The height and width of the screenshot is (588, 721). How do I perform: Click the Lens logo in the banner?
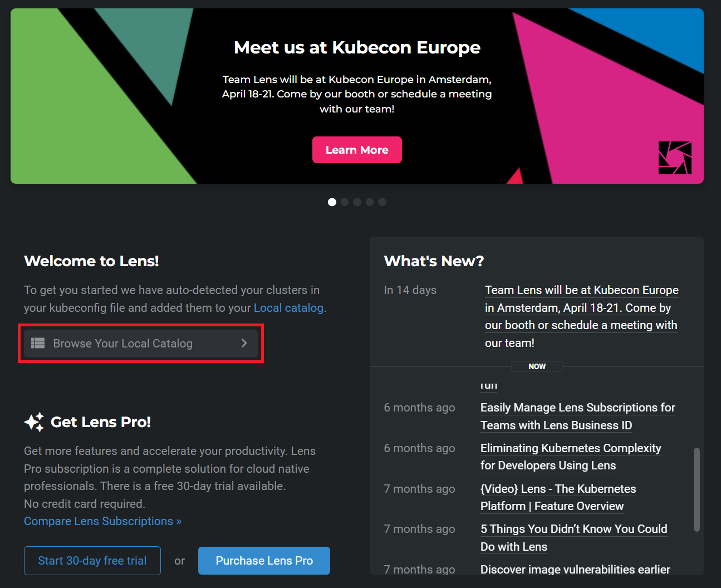[675, 158]
